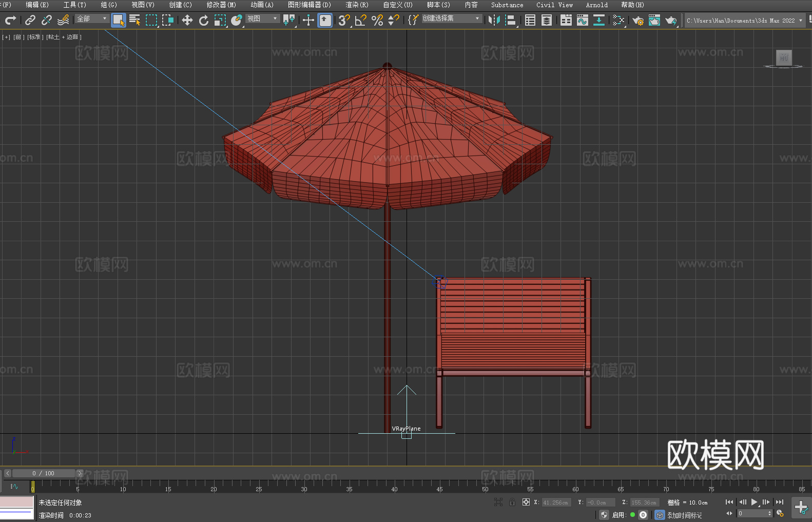The image size is (812, 522).
Task: Toggle Percent Snap
Action: click(x=377, y=20)
